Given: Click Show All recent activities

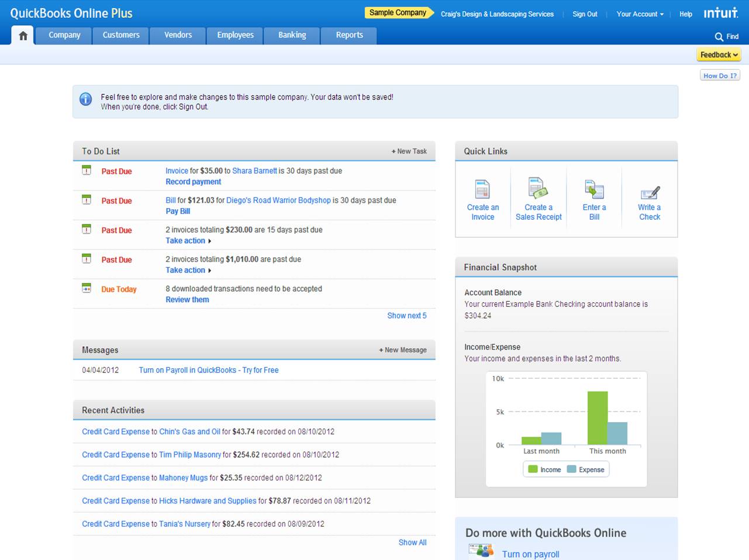Looking at the screenshot, I should tap(412, 542).
